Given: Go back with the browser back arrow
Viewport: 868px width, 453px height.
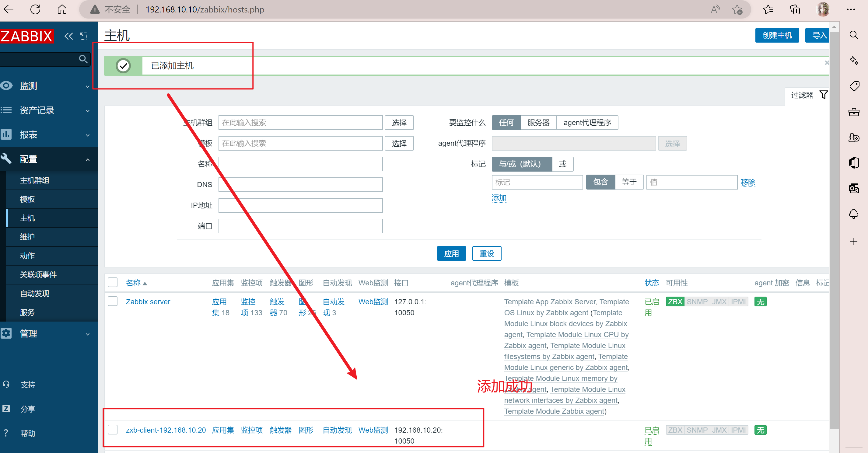Looking at the screenshot, I should (9, 9).
